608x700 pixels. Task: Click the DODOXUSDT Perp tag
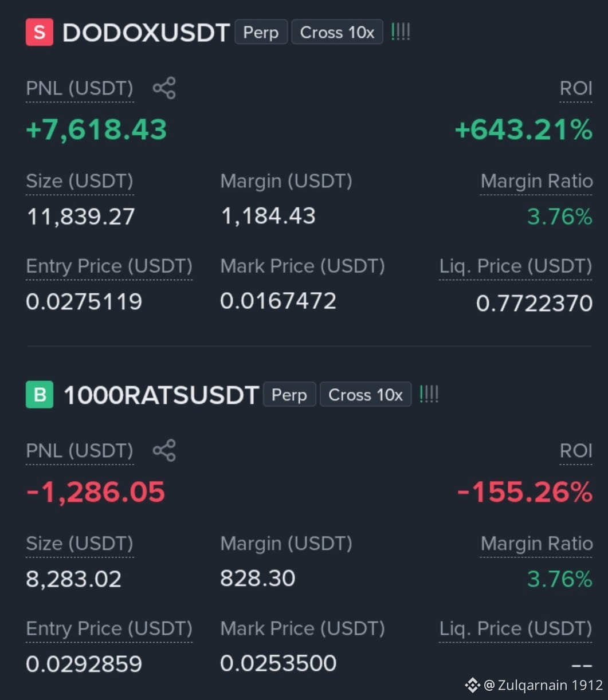click(261, 32)
